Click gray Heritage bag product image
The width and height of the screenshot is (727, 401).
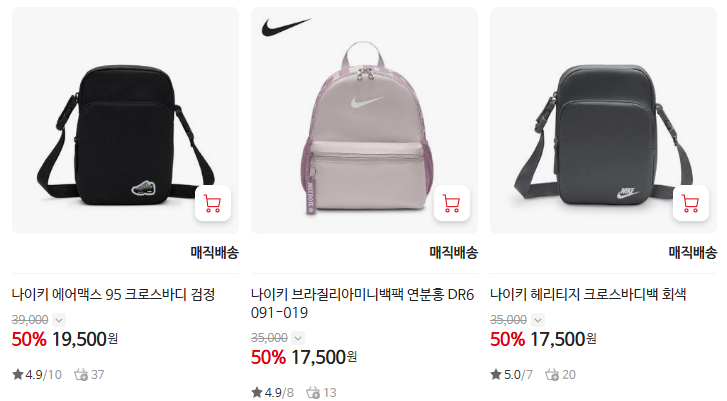(x=604, y=121)
